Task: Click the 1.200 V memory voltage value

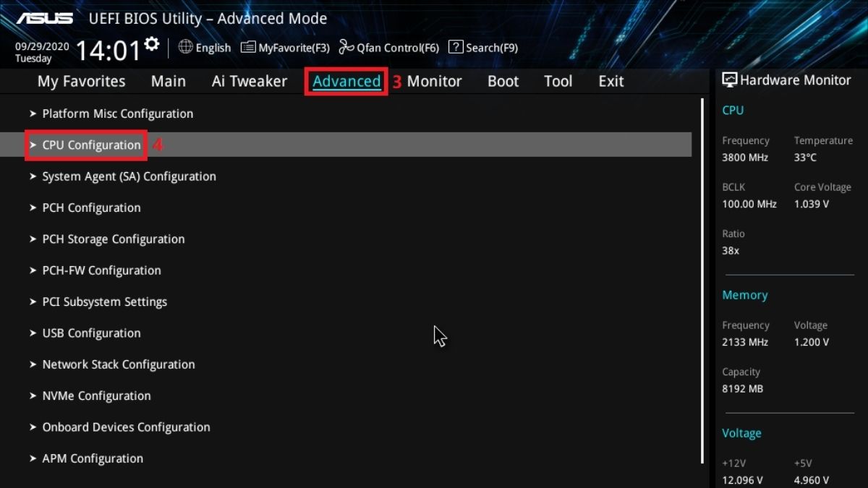Action: [x=812, y=342]
